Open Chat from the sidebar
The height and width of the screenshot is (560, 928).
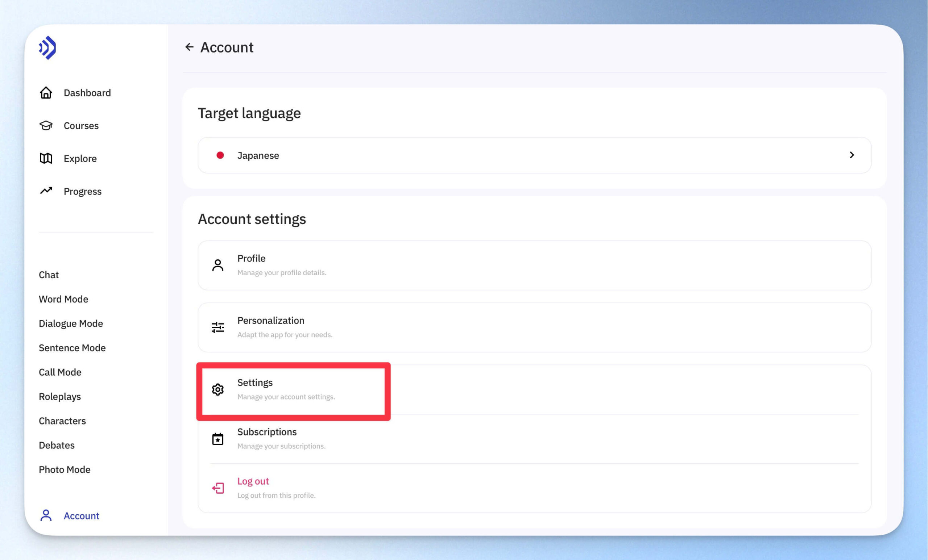(x=49, y=275)
